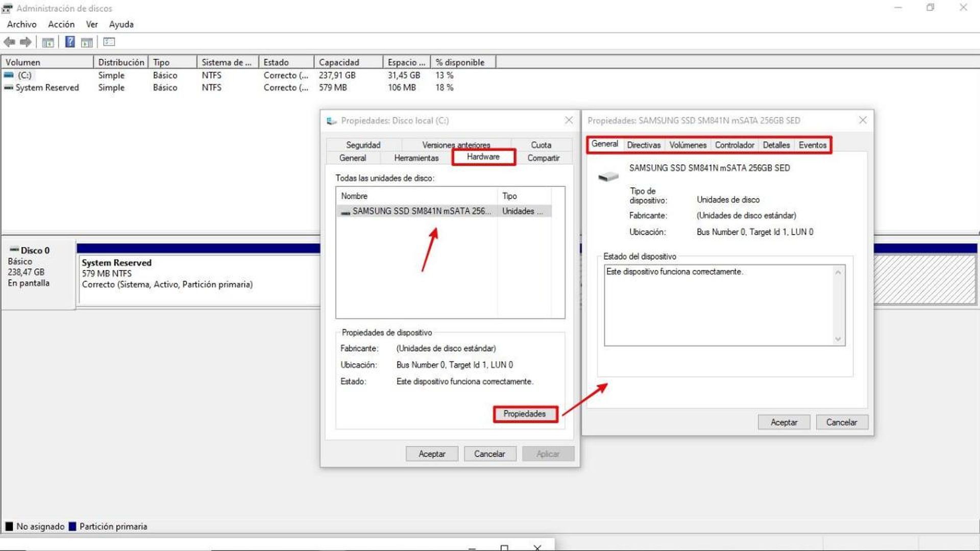Click Aceptar in the SAMSUNG SSD properties dialog
The image size is (980, 551).
point(783,422)
